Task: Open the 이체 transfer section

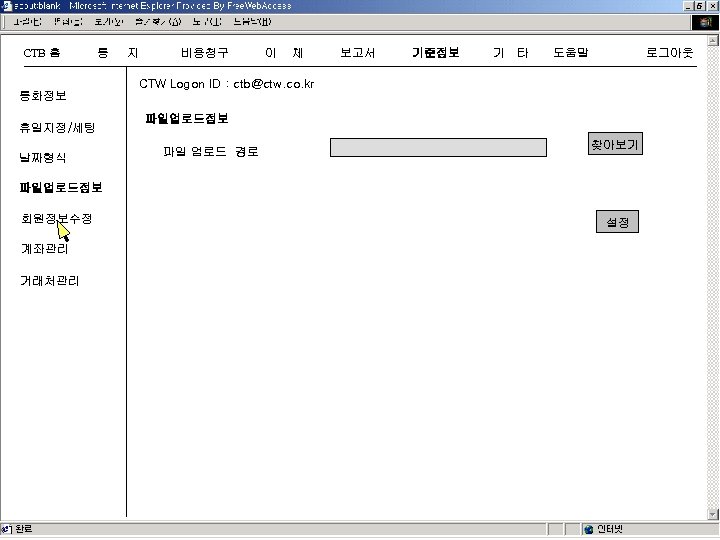Action: click(x=284, y=53)
